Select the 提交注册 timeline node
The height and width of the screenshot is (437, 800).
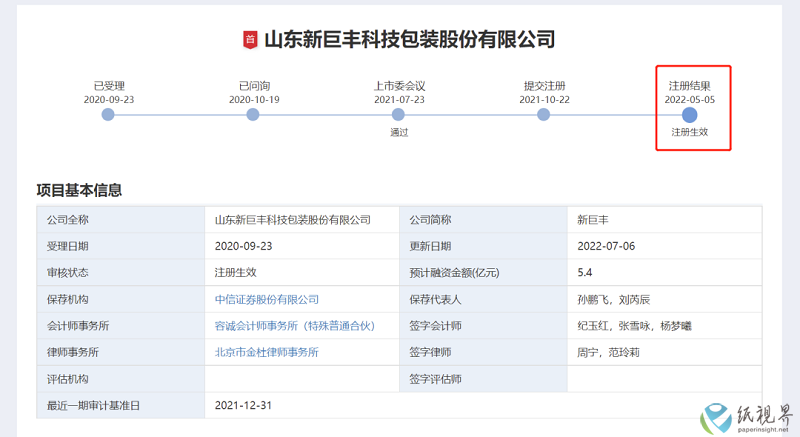543,115
